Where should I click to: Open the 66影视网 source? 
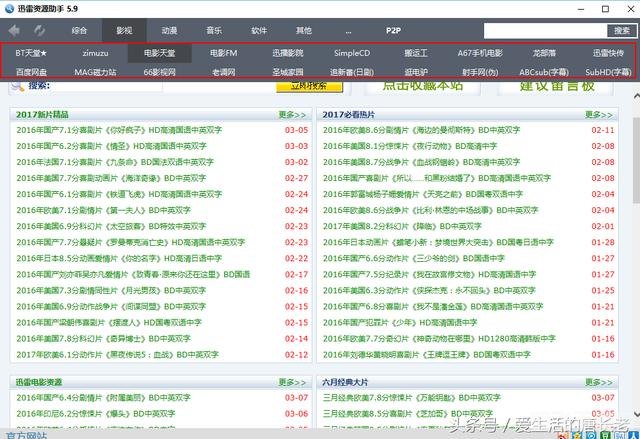(160, 72)
